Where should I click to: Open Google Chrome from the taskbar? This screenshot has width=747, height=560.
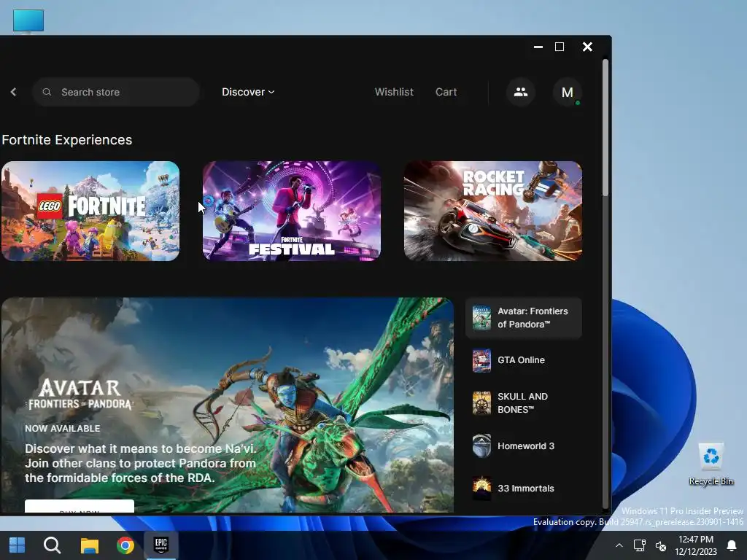(125, 545)
